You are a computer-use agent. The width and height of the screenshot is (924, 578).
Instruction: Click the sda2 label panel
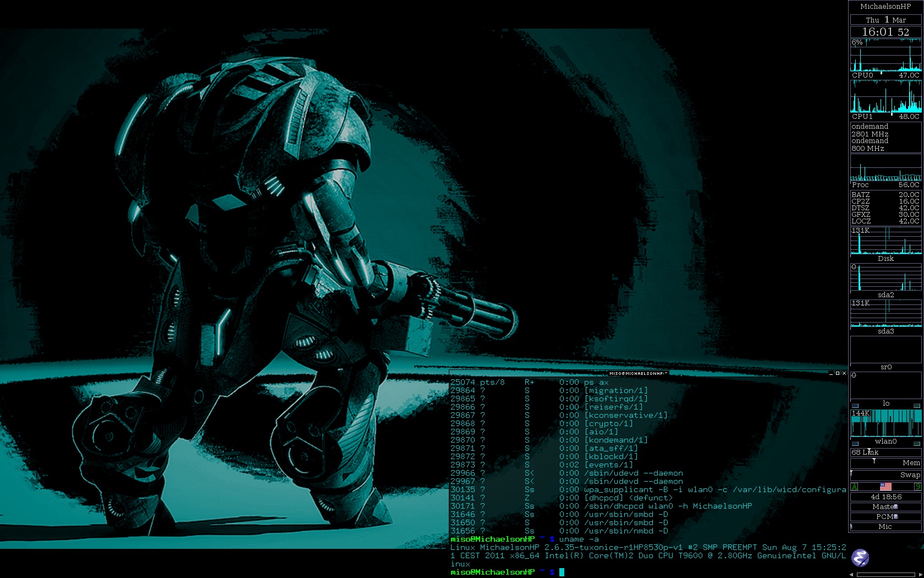(886, 295)
